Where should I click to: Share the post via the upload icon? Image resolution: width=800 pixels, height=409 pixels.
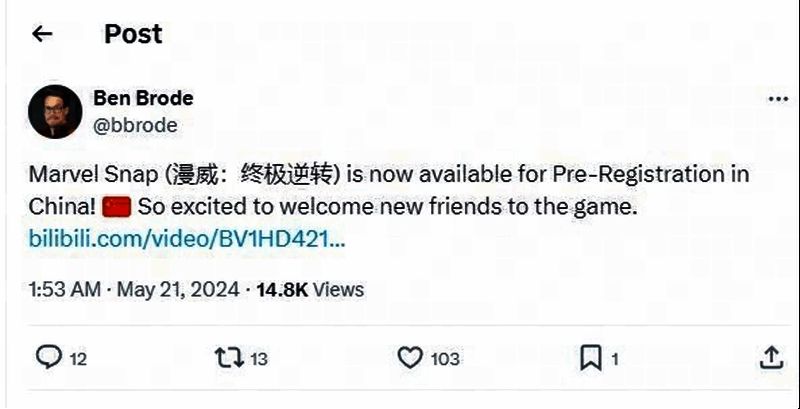(771, 357)
